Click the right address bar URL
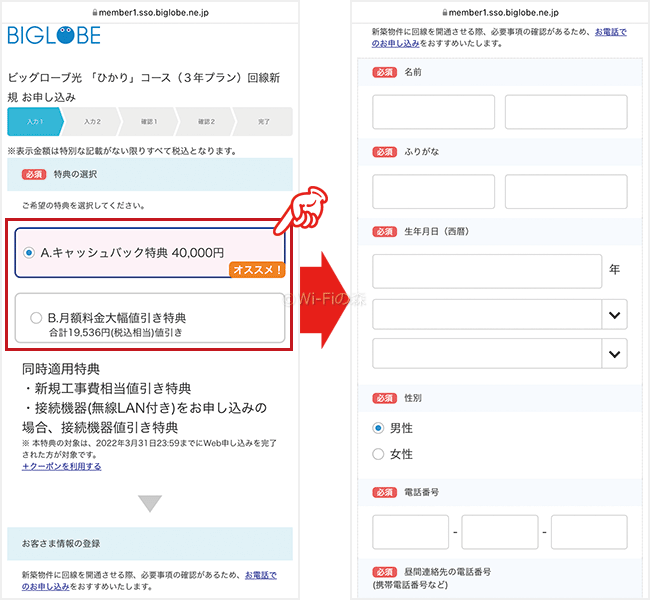Screen dimensions: 650x600 coord(504,13)
